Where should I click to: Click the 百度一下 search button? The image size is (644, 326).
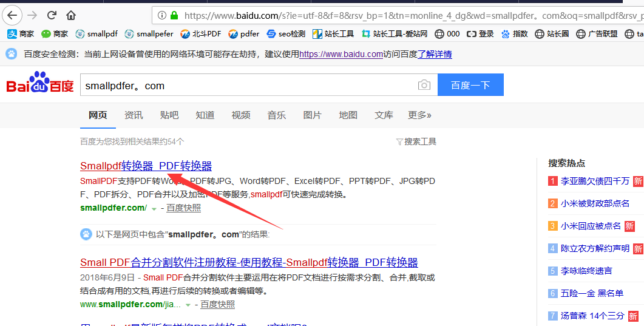pyautogui.click(x=470, y=85)
